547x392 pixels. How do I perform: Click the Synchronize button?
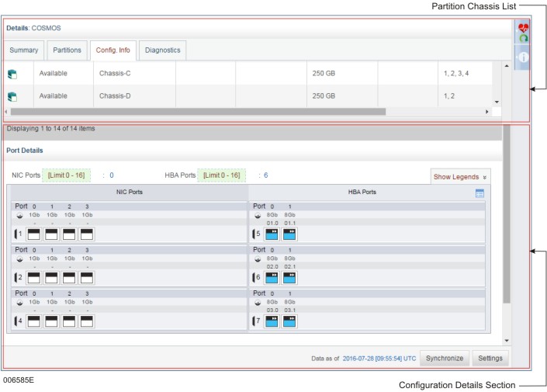445,358
